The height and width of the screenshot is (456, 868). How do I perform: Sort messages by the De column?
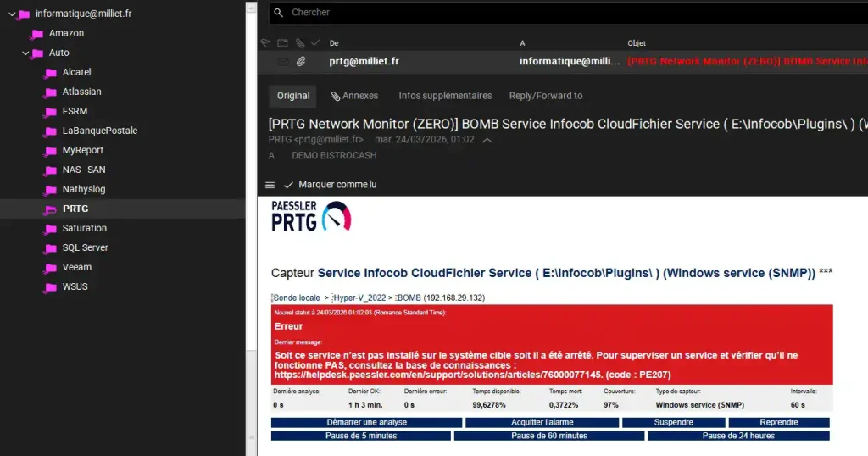coord(334,43)
